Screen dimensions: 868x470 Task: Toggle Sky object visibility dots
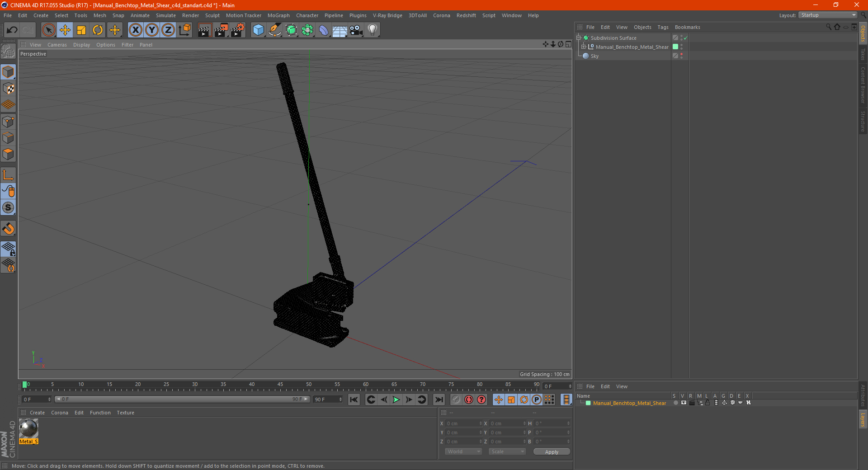[681, 56]
